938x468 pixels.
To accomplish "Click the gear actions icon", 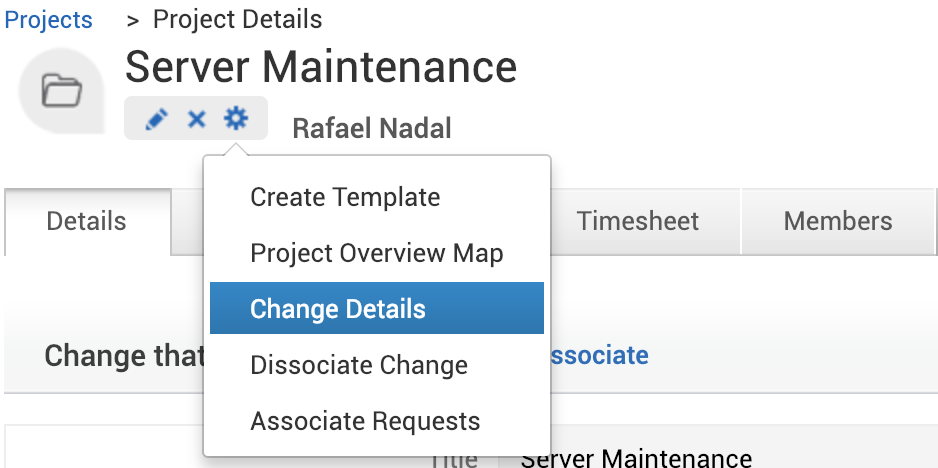I will [x=236, y=120].
